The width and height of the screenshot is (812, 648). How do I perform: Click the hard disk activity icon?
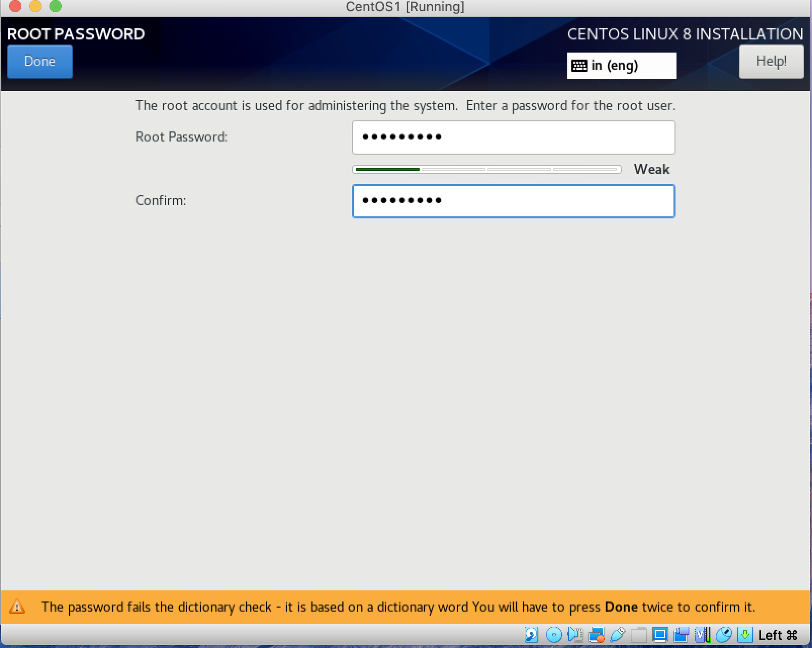click(x=531, y=635)
